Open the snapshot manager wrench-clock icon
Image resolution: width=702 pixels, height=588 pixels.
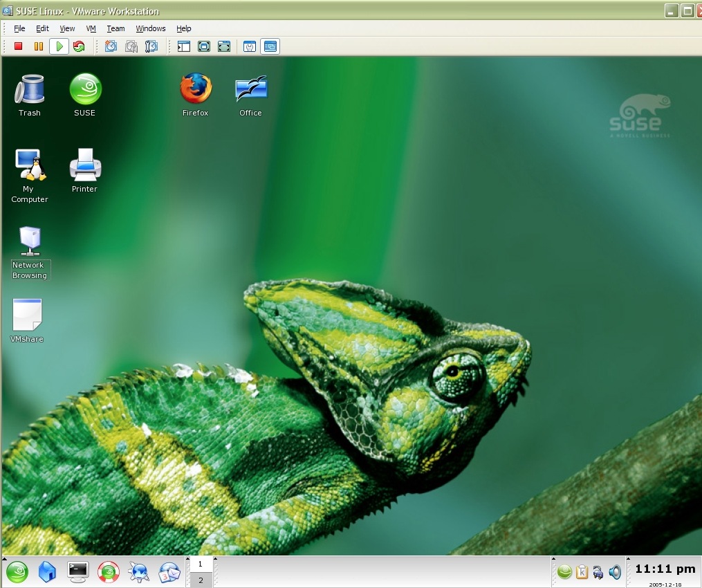point(151,46)
